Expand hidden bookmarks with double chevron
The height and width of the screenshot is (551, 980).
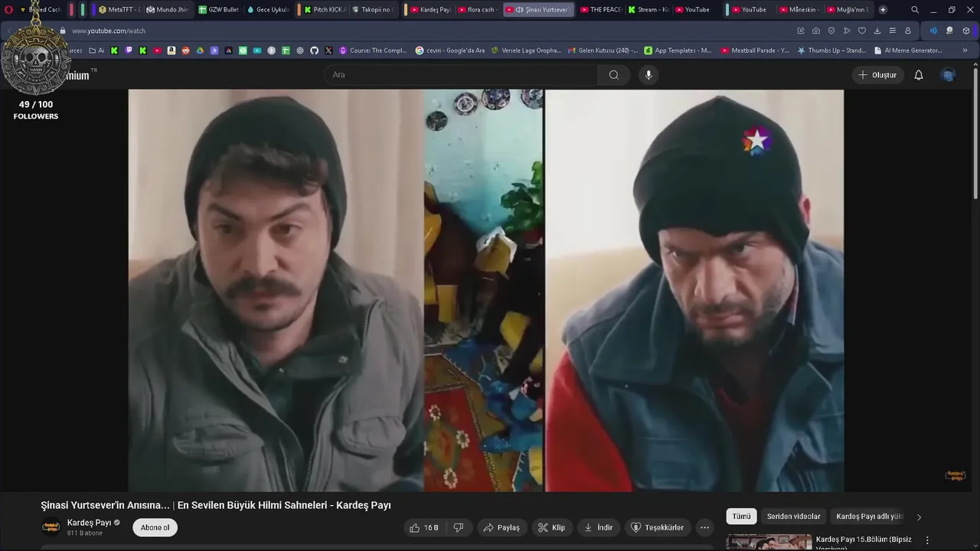click(x=966, y=51)
